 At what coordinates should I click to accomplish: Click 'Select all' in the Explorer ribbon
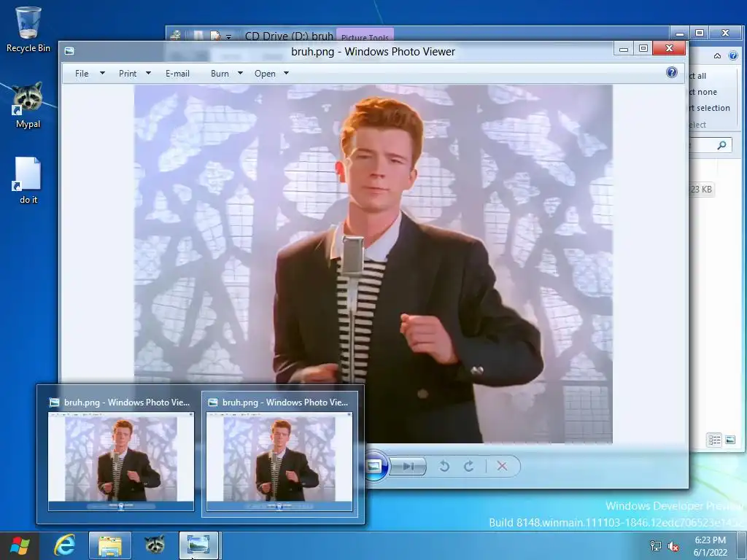tap(697, 76)
